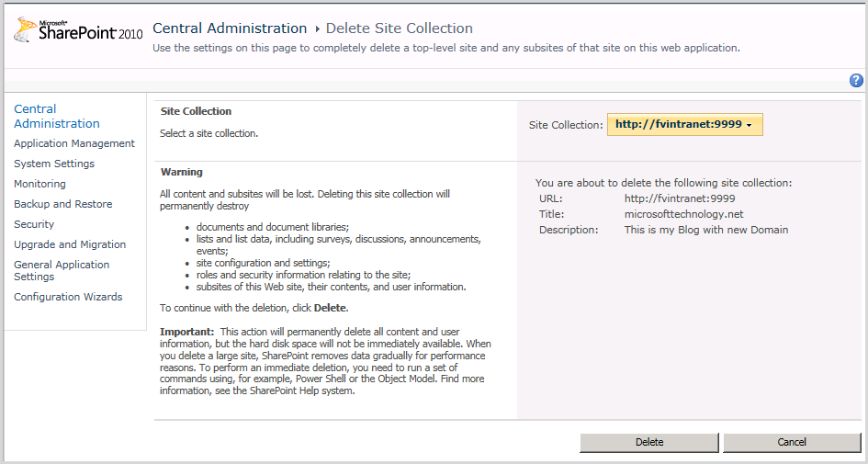The image size is (868, 464).
Task: Click the 'Important:' bold label
Action: (x=186, y=332)
